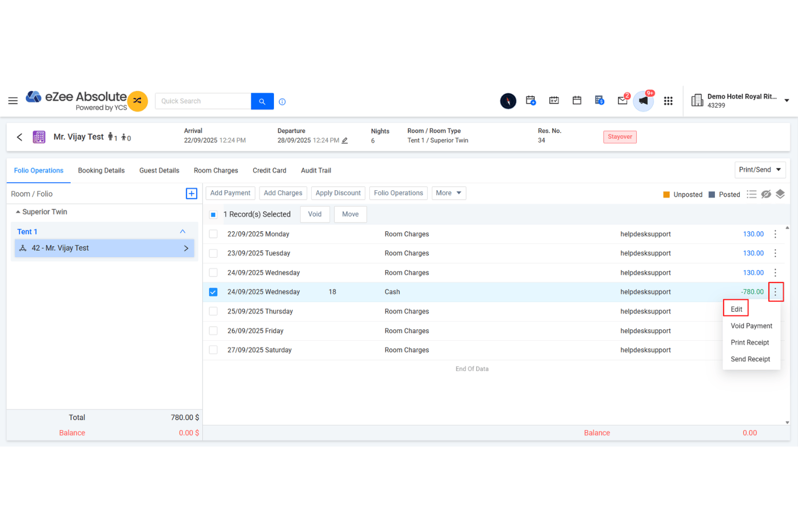Click the 130.00 amount for 22/09/2025
The image size is (798, 532).
coord(753,234)
